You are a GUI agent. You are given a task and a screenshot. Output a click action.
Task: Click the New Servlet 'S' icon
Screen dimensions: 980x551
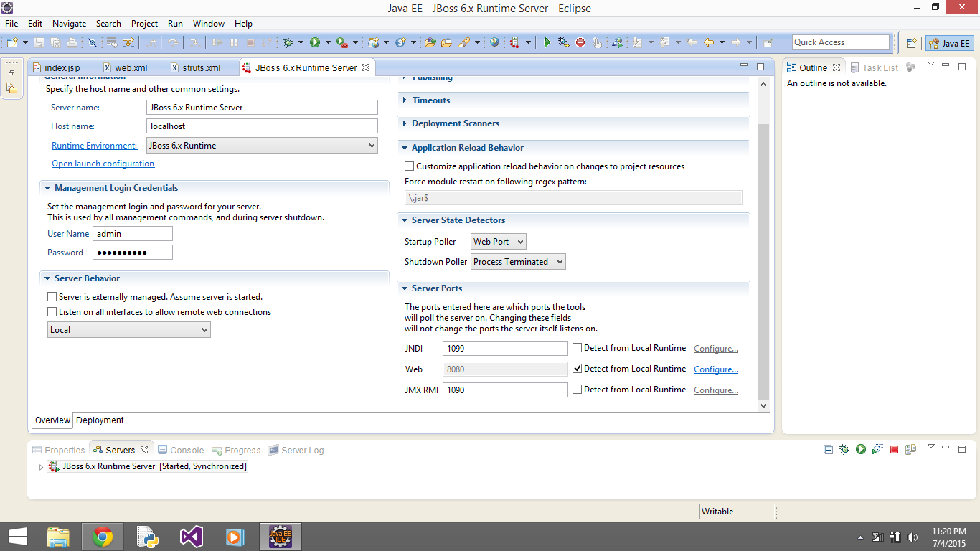click(400, 43)
